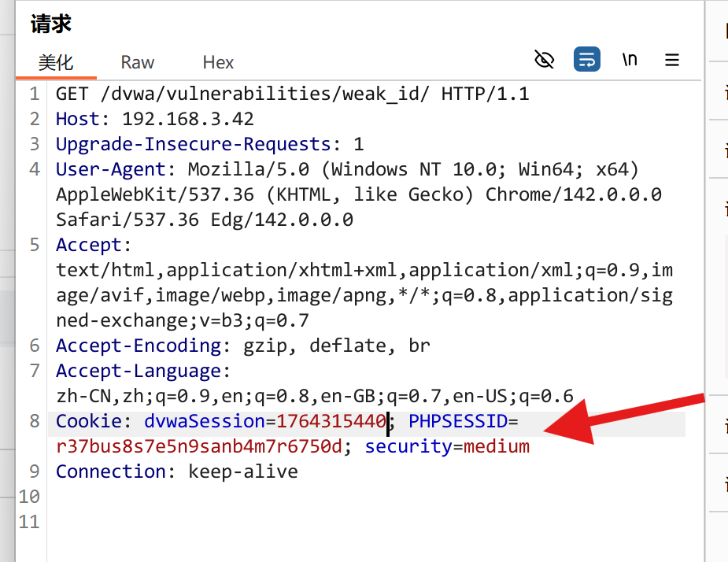This screenshot has width=728, height=562.
Task: Click the User-Agent header name
Action: [x=110, y=169]
